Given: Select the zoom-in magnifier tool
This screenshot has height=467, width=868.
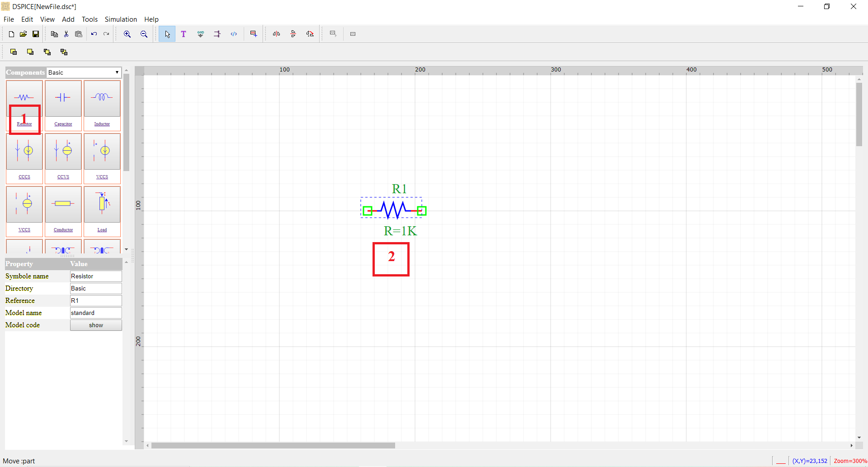Looking at the screenshot, I should 127,33.
